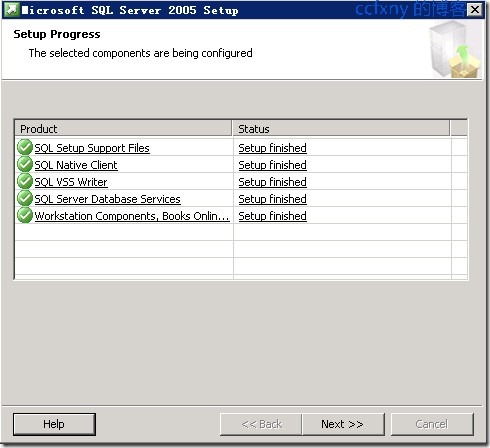490x448 pixels.
Task: Click green checkmark beside SQL Native Client
Action: coord(25,164)
